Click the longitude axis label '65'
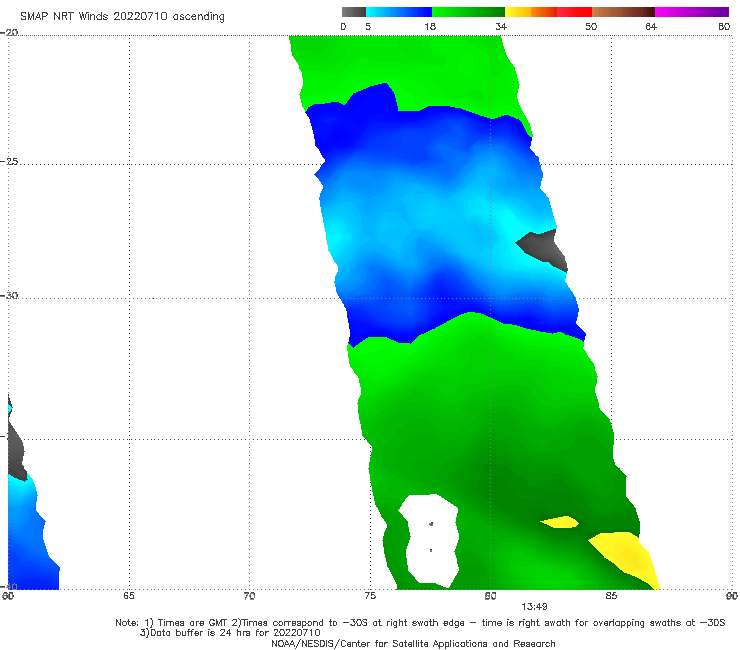740x650 pixels. point(129,596)
